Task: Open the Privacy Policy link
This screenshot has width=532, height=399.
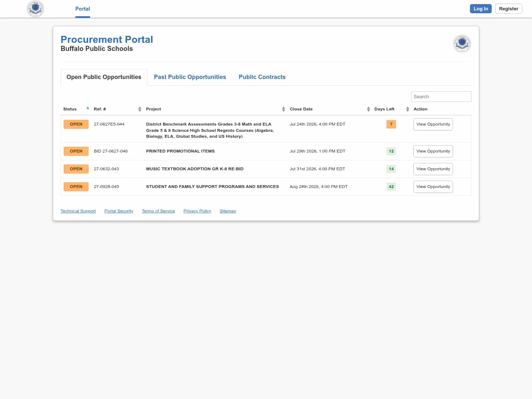Action: pos(197,211)
